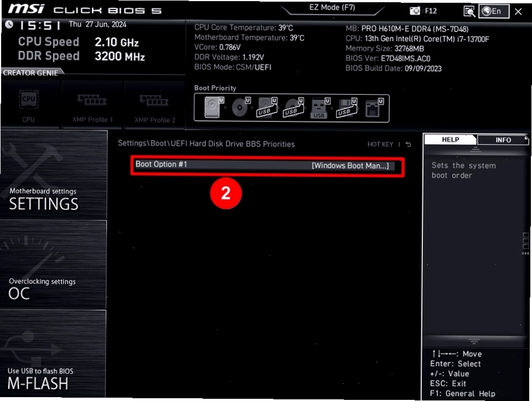Click the date Thu 27 Jun, 2024

click(x=98, y=24)
